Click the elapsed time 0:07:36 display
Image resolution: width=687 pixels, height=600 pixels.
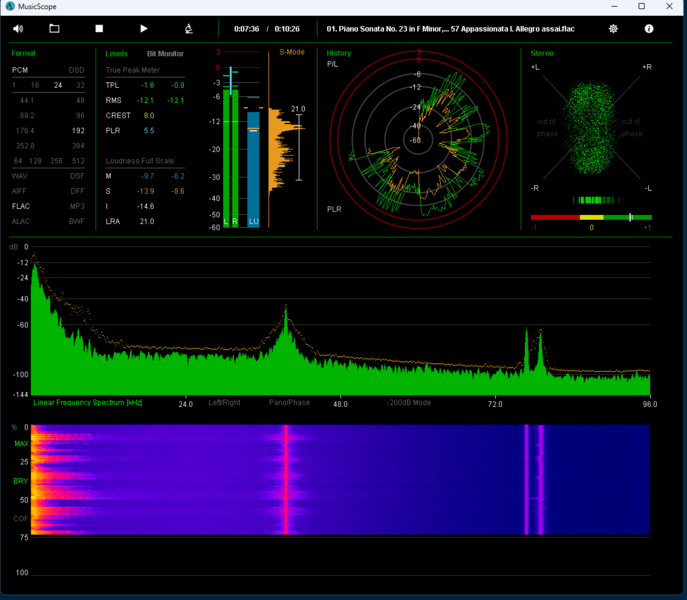(247, 29)
